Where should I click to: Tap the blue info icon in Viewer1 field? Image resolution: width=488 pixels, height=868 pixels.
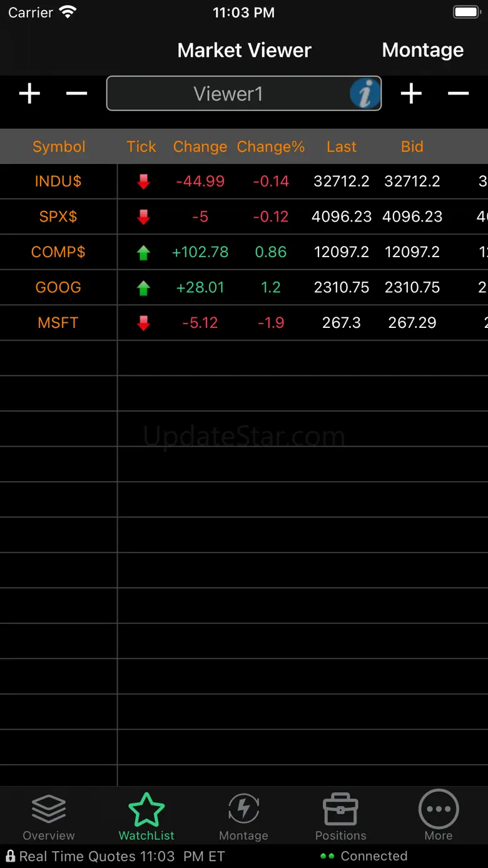click(365, 94)
